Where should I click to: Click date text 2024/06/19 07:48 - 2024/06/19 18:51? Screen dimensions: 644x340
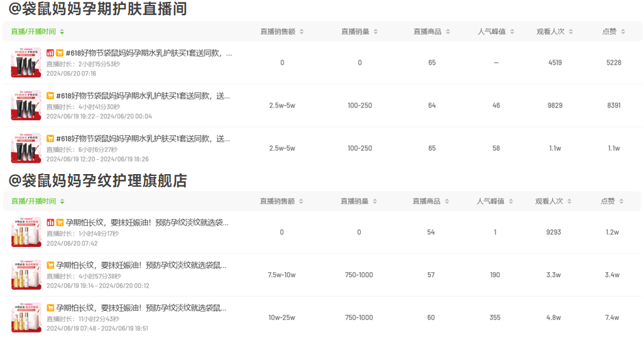point(97,329)
